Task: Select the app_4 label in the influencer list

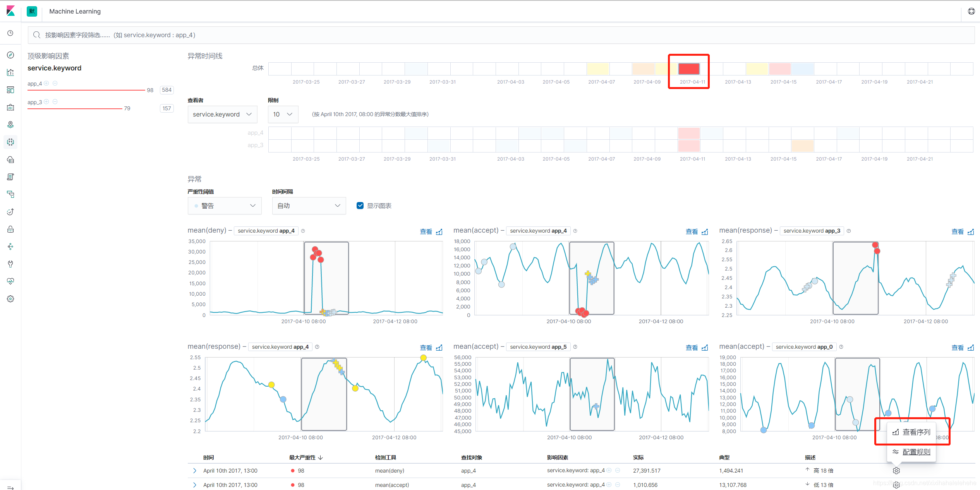Action: [34, 84]
